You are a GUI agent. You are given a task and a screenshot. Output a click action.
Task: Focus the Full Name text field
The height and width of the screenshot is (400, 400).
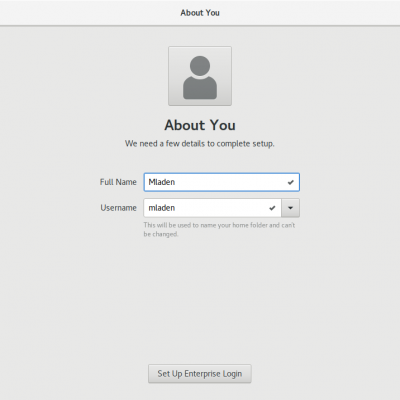click(222, 182)
